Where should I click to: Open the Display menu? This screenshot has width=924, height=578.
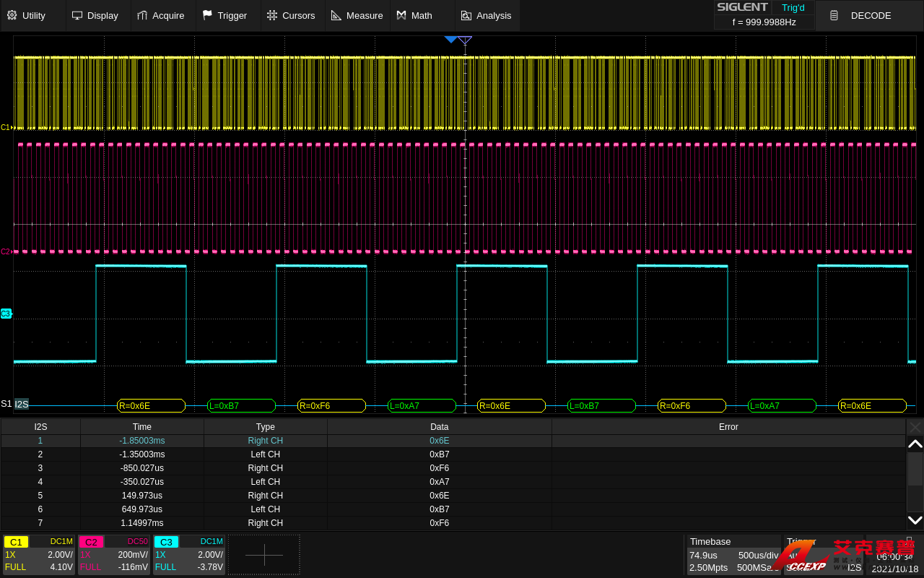[x=95, y=15]
